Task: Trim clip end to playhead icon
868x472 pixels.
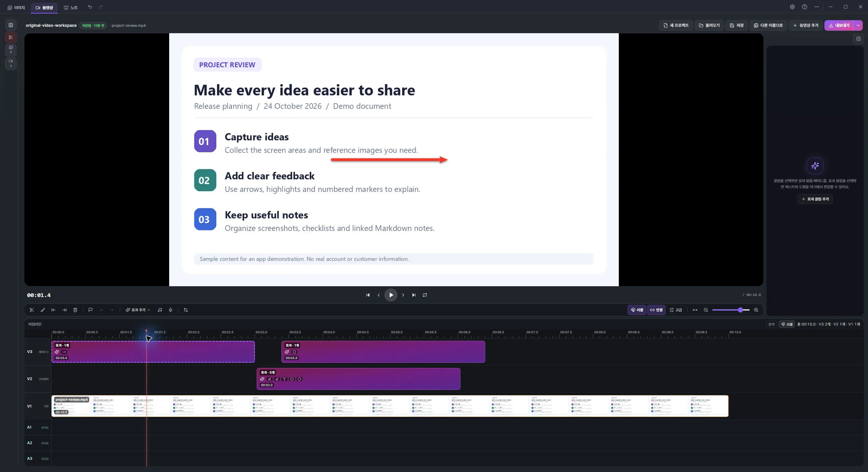Action: 64,310
